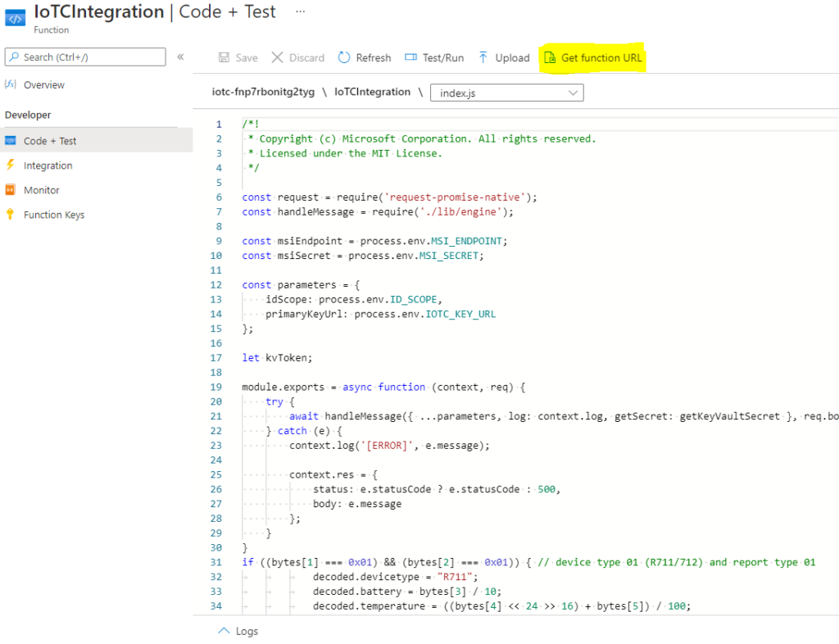Click the iotc-fnp7rbonitg2tyg breadcrumb

point(262,92)
